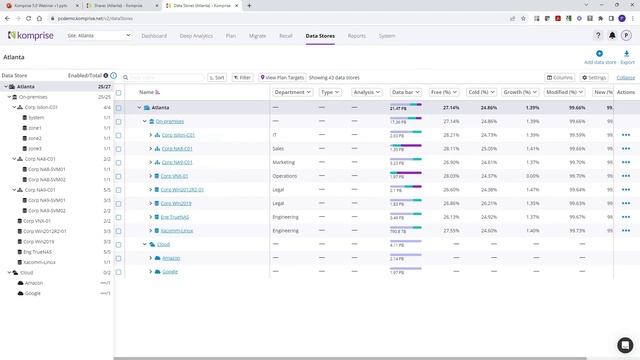Check the Corp Isilon-C01 row checkbox
The height and width of the screenshot is (360, 640).
[x=118, y=135]
